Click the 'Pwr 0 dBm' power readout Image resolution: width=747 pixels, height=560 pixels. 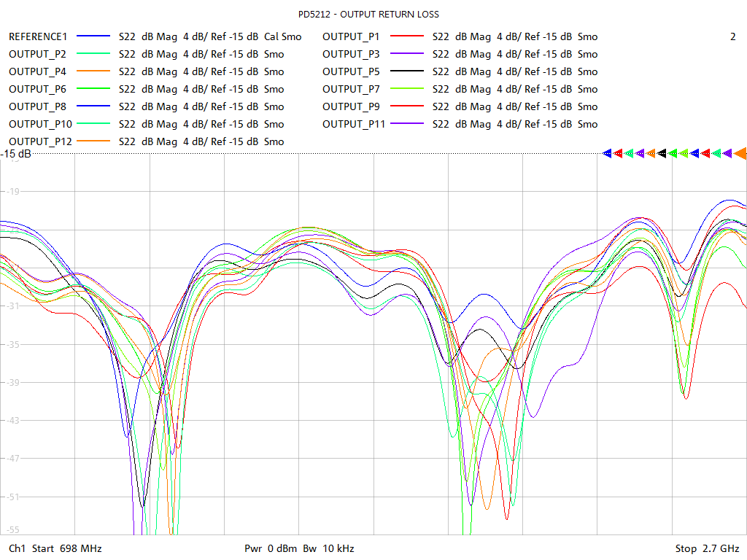[x=271, y=548]
